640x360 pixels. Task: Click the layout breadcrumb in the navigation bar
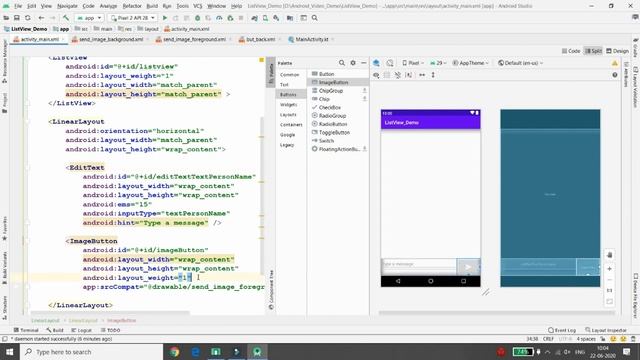148,29
